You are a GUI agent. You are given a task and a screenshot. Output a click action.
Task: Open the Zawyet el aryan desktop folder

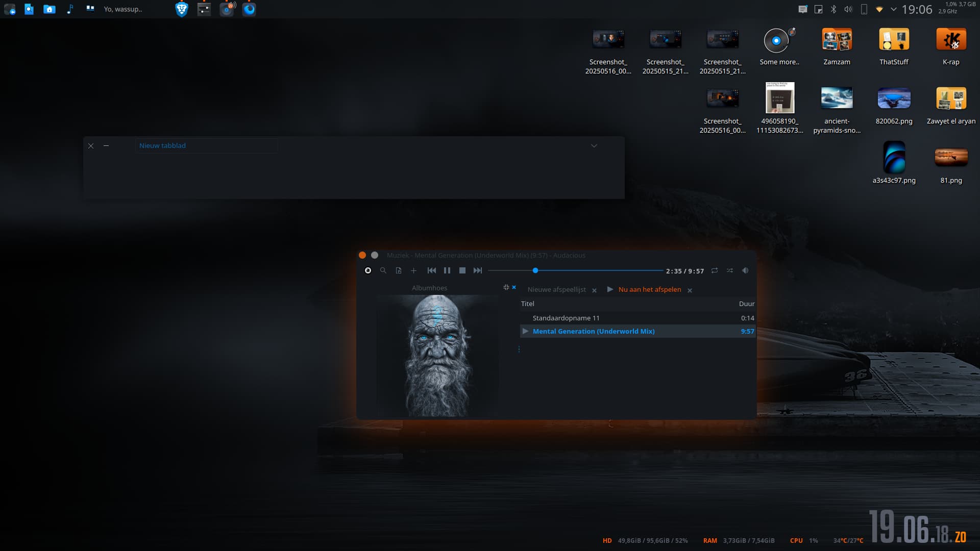tap(951, 106)
